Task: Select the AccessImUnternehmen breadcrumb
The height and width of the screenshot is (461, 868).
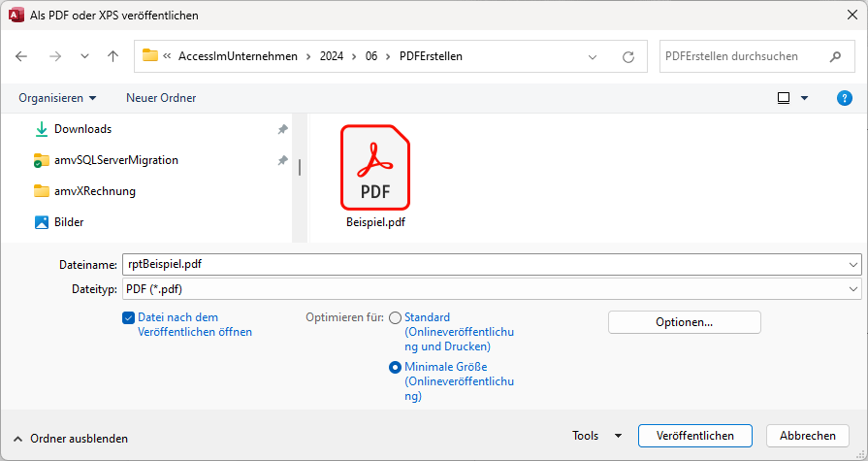Action: tap(238, 56)
